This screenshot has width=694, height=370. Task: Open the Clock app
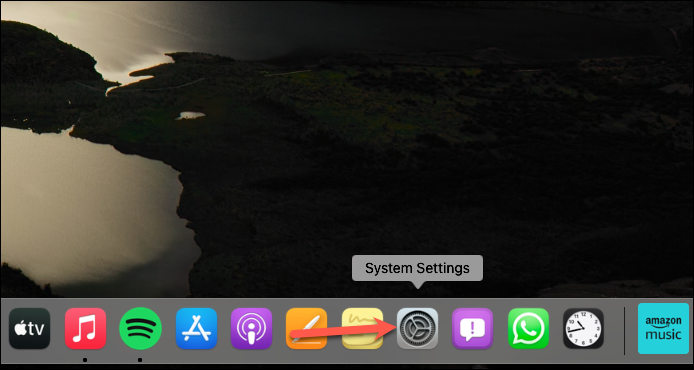pyautogui.click(x=583, y=328)
